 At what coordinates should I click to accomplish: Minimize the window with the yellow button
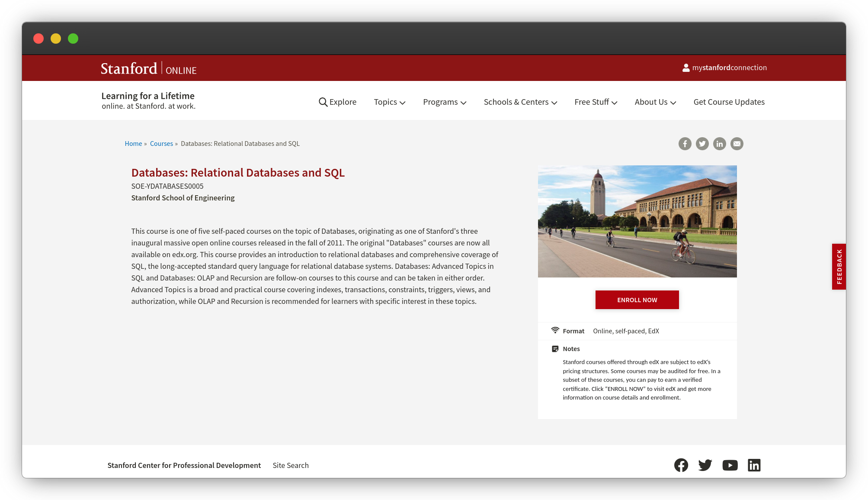56,39
